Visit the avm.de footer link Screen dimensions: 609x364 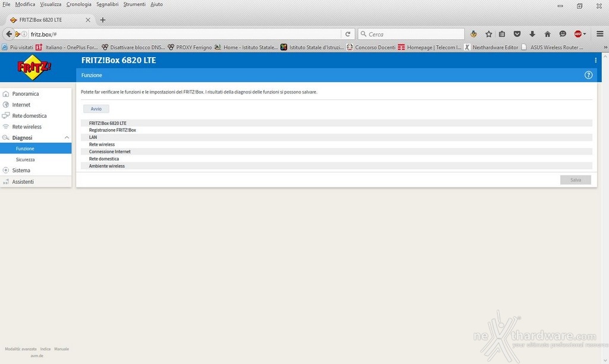point(37,356)
